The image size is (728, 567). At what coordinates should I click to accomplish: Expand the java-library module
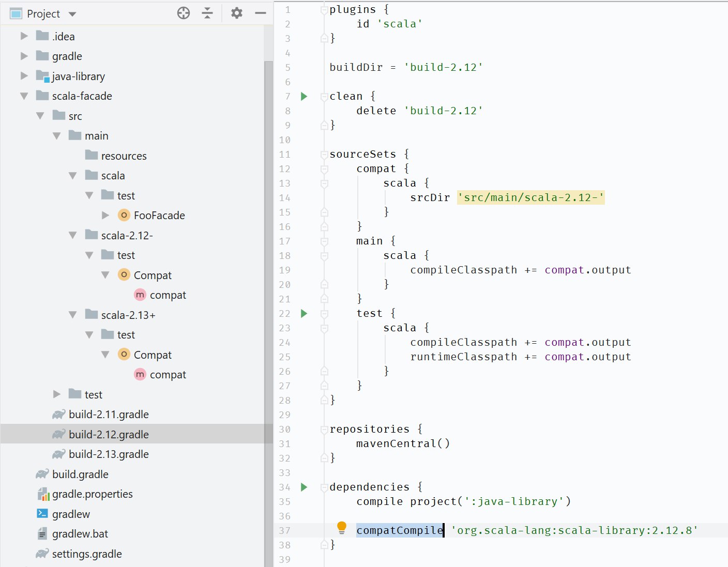point(24,76)
